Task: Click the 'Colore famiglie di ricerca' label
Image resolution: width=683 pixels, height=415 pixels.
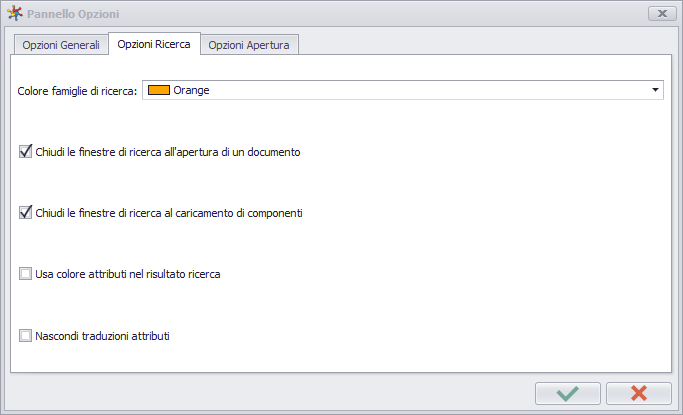Action: tap(77, 91)
